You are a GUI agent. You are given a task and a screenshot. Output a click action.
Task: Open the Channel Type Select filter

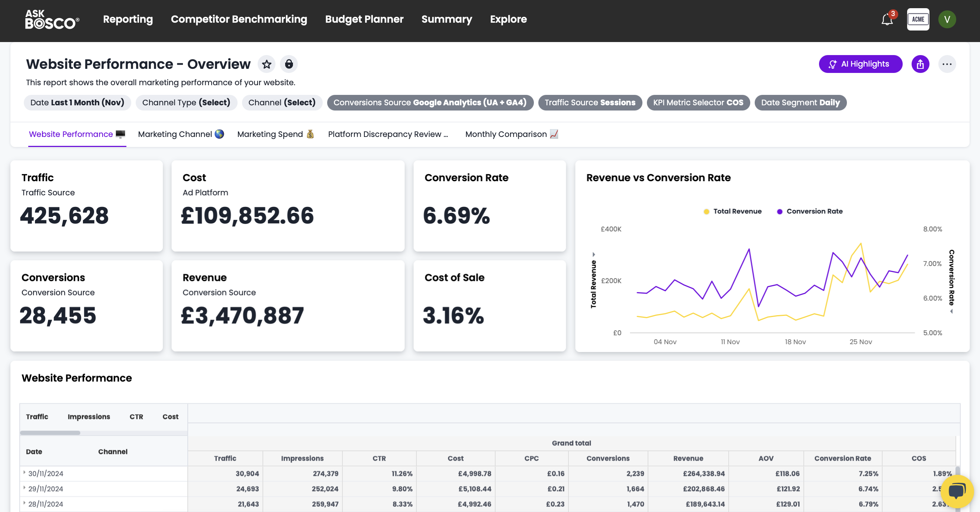pos(186,103)
